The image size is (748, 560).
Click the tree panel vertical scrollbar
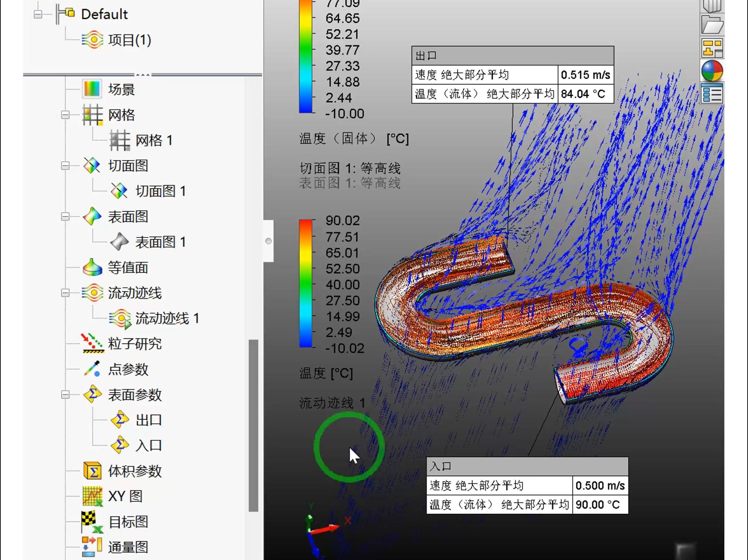click(x=253, y=426)
